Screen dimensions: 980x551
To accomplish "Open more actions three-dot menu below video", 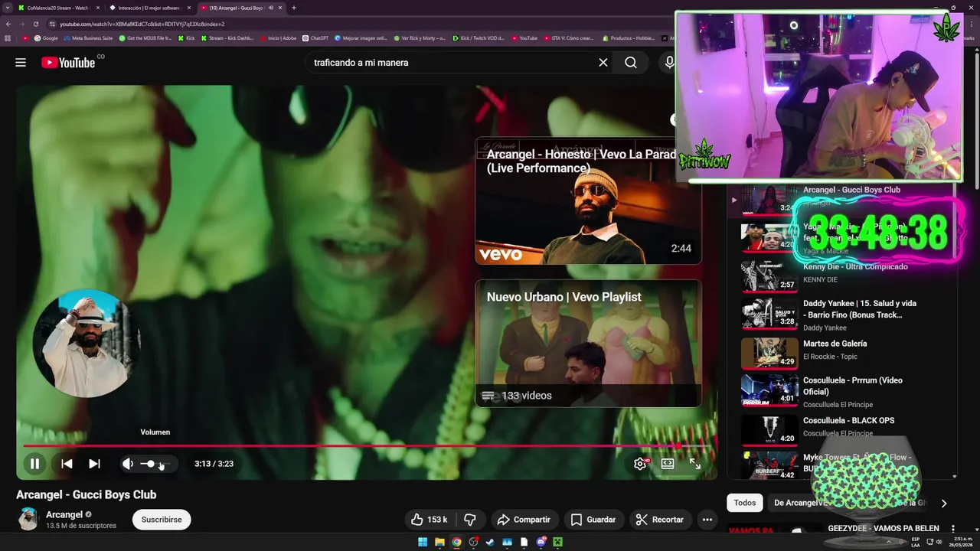I will [x=707, y=520].
